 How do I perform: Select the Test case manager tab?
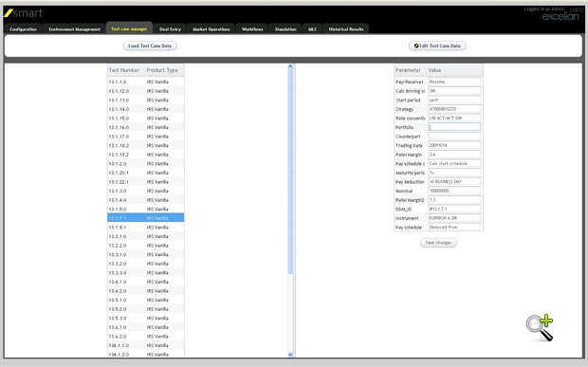[x=129, y=28]
